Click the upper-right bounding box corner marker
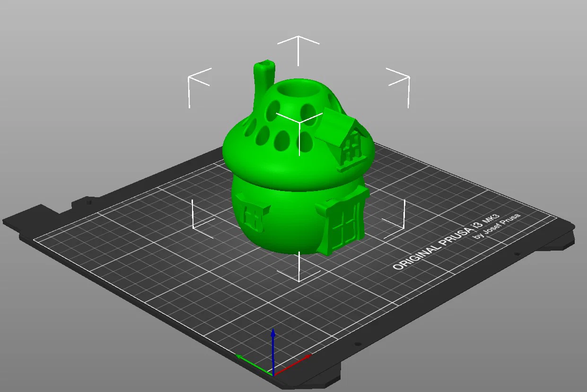587x392 pixels. tap(399, 87)
